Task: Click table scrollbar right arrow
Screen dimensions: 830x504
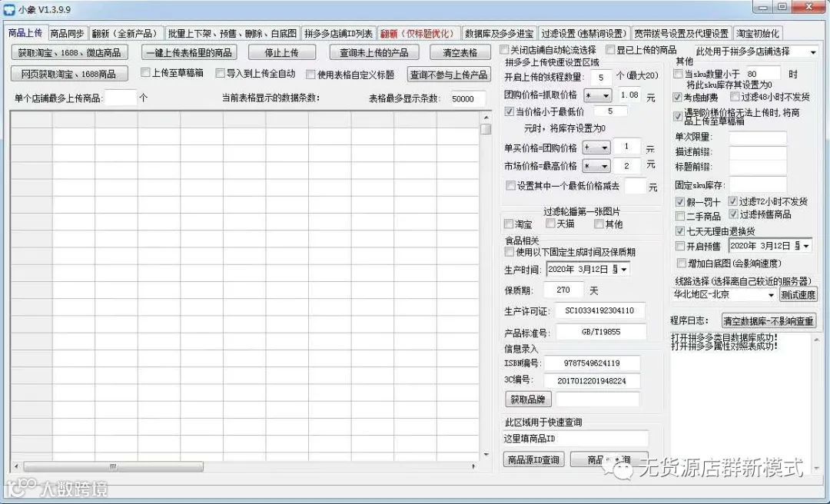Action: (x=473, y=466)
